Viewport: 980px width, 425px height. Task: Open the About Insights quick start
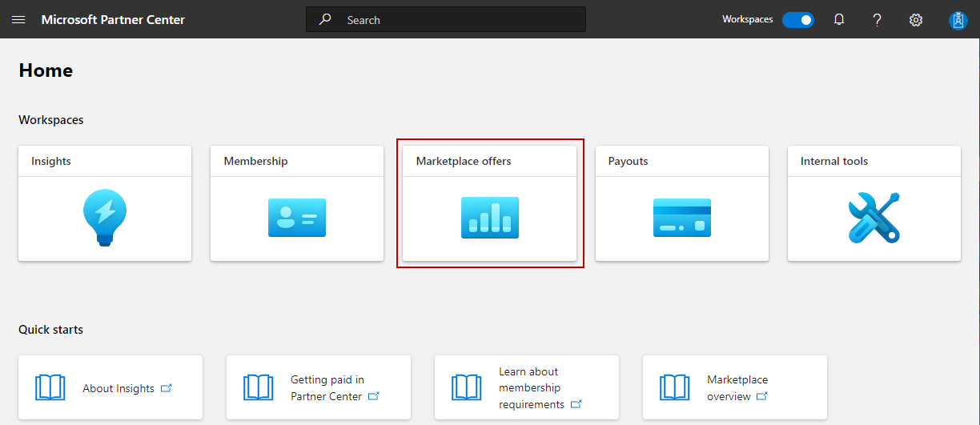click(x=118, y=388)
